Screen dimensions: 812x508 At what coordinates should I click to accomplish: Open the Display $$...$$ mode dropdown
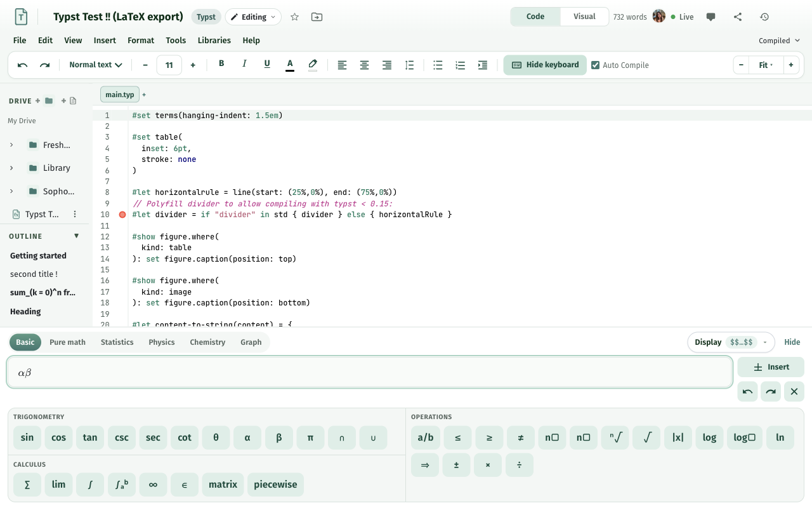pyautogui.click(x=731, y=342)
